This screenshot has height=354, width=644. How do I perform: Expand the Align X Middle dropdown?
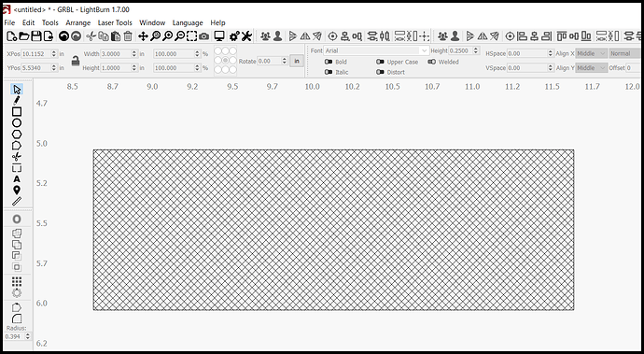(591, 53)
